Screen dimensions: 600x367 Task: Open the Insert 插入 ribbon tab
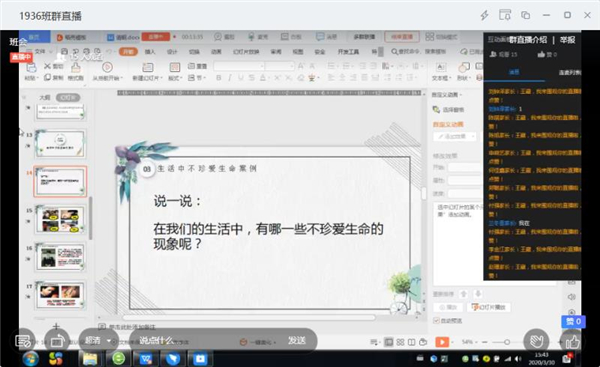pos(150,51)
